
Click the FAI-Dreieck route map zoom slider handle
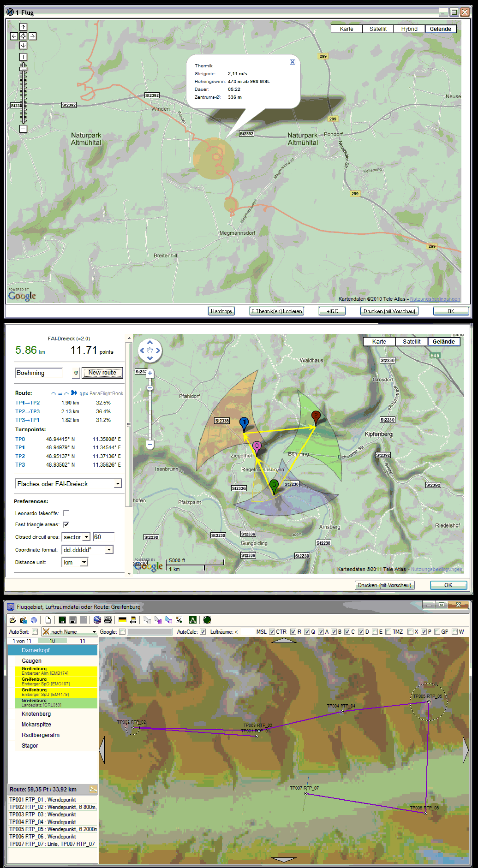[150, 388]
